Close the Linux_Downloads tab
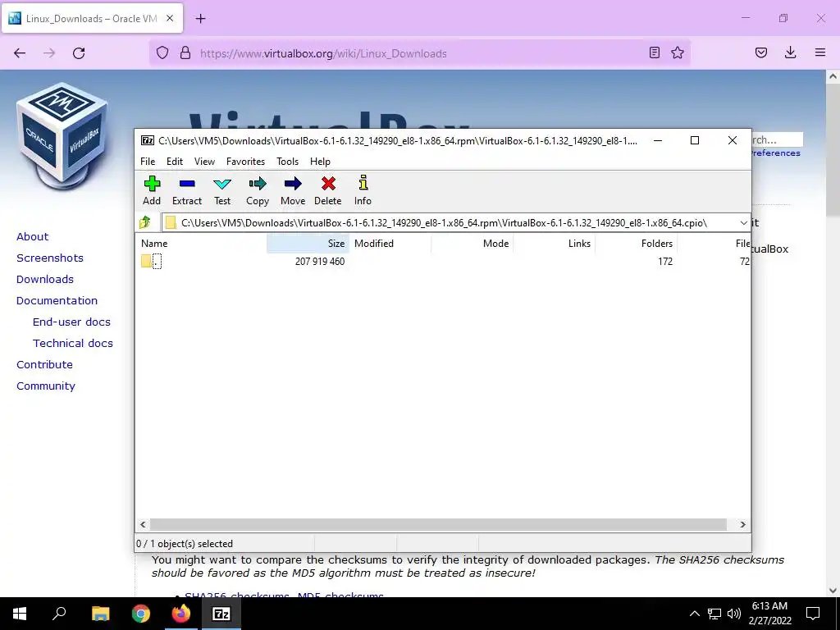The image size is (840, 630). [x=170, y=18]
